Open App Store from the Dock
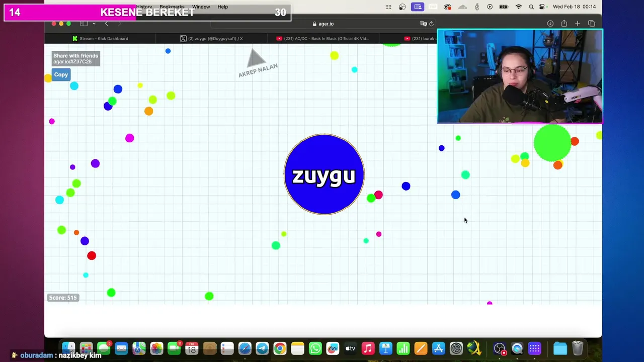Image resolution: width=644 pixels, height=362 pixels. click(x=439, y=348)
